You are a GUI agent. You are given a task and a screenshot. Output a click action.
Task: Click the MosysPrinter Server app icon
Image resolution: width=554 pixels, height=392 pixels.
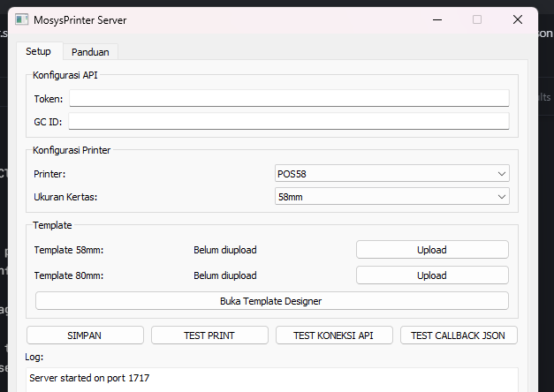tap(21, 19)
